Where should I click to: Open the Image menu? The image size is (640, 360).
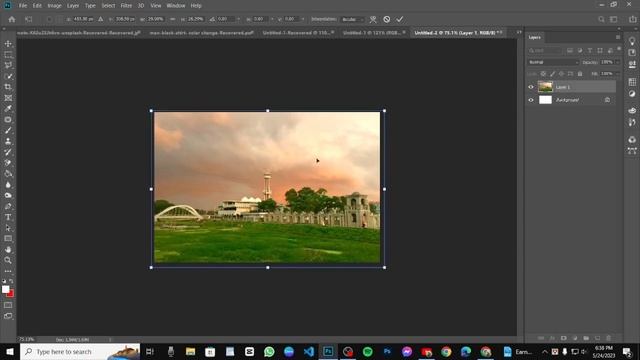pos(54,6)
